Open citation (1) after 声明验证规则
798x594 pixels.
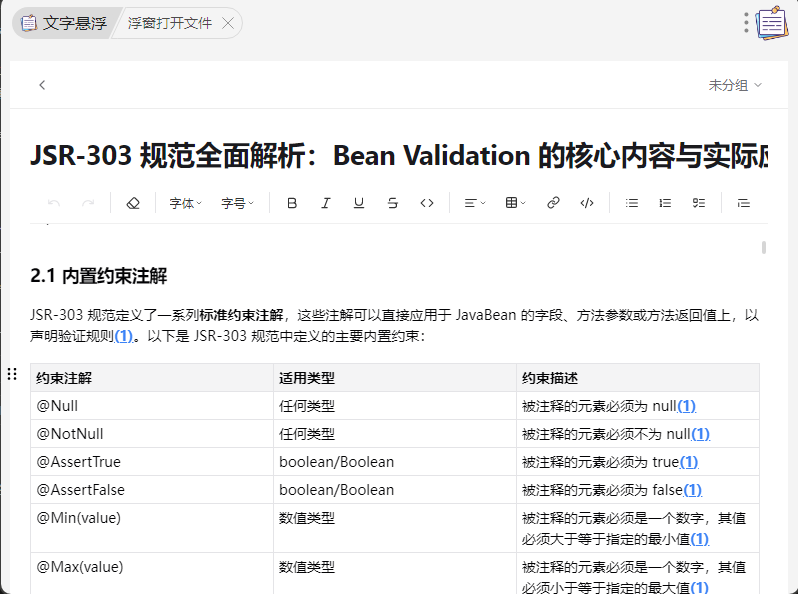coord(124,336)
